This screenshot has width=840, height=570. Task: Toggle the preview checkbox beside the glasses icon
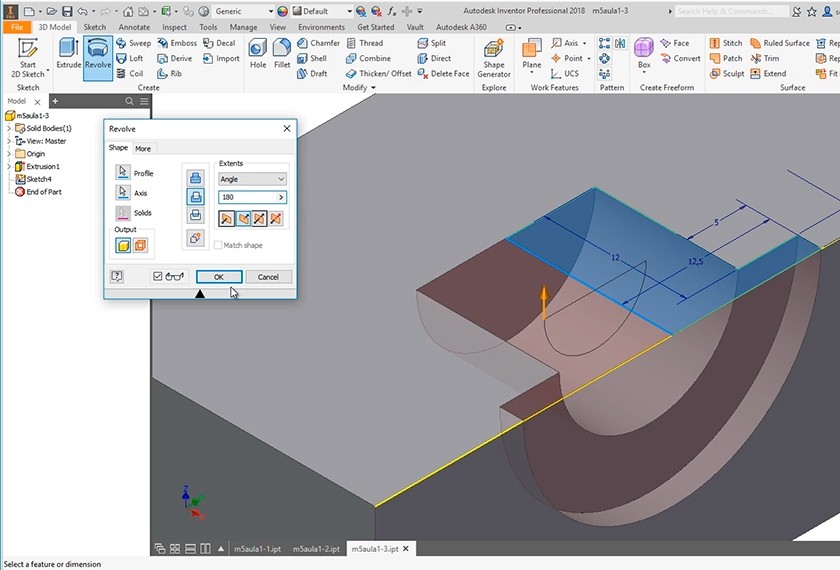tap(157, 277)
